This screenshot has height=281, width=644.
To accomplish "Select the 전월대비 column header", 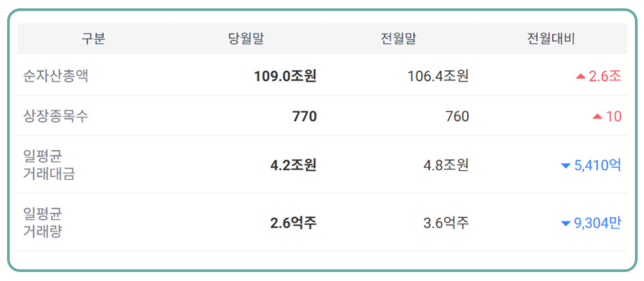I will [x=551, y=39].
